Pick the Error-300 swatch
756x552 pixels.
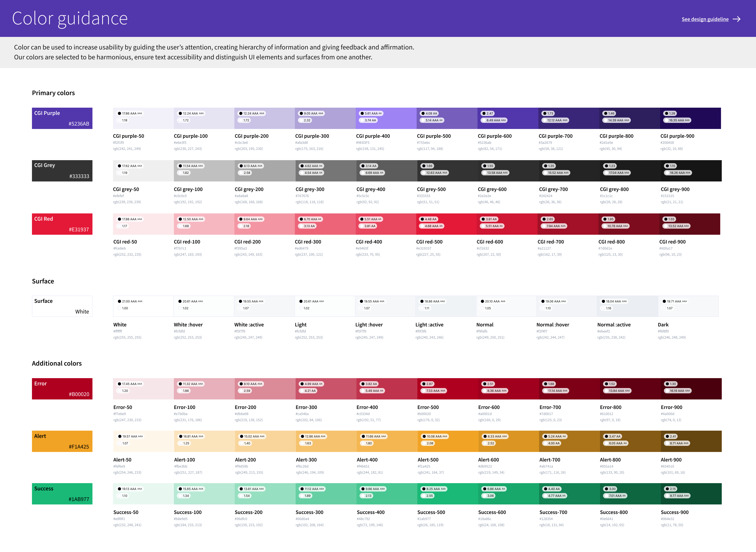[x=326, y=389]
